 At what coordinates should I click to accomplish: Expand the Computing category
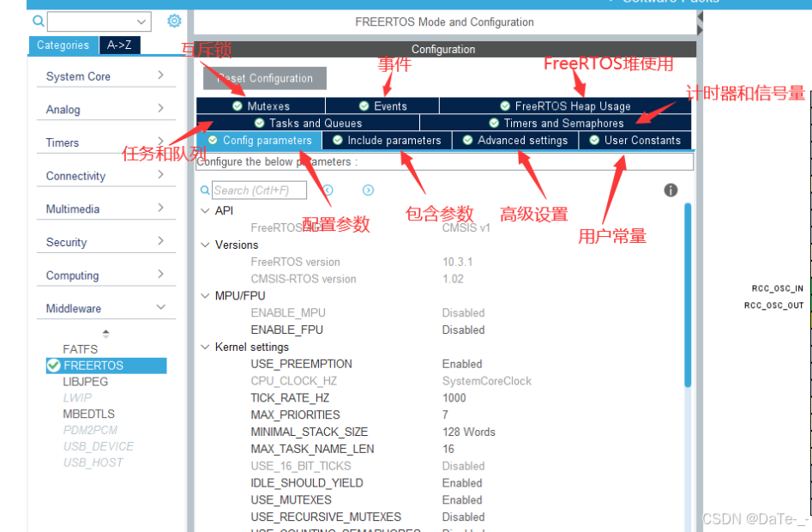pyautogui.click(x=106, y=275)
